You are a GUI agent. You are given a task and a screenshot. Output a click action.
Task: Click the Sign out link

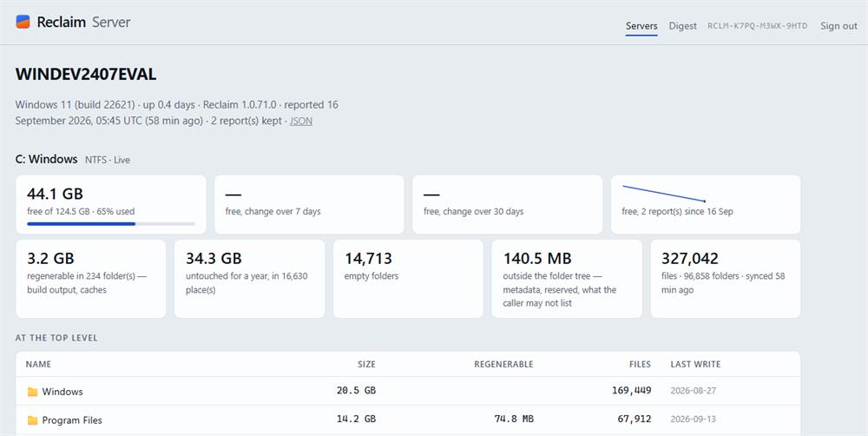[x=838, y=25]
